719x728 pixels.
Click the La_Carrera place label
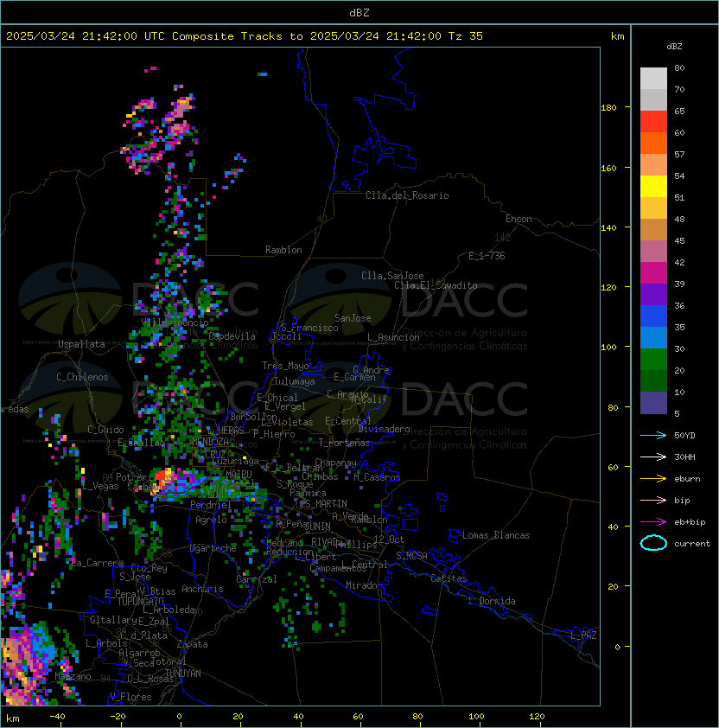click(x=97, y=563)
